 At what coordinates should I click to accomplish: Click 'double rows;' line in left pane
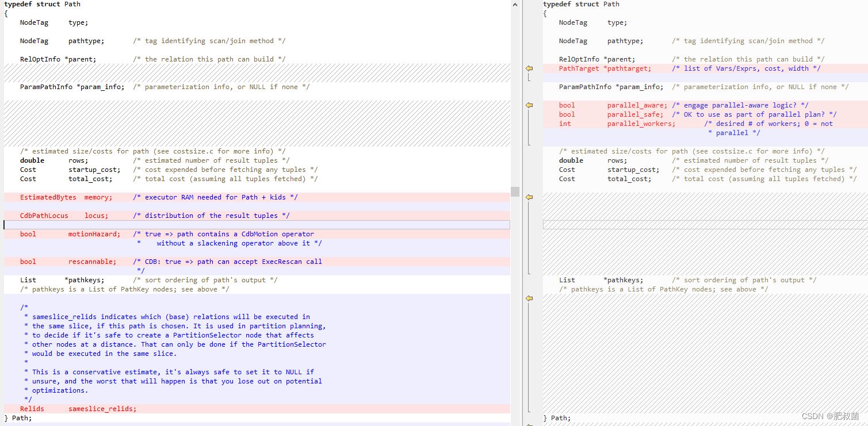tap(155, 160)
